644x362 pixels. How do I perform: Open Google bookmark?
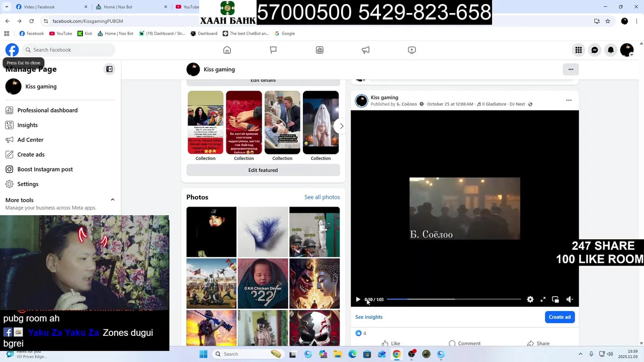pyautogui.click(x=285, y=34)
